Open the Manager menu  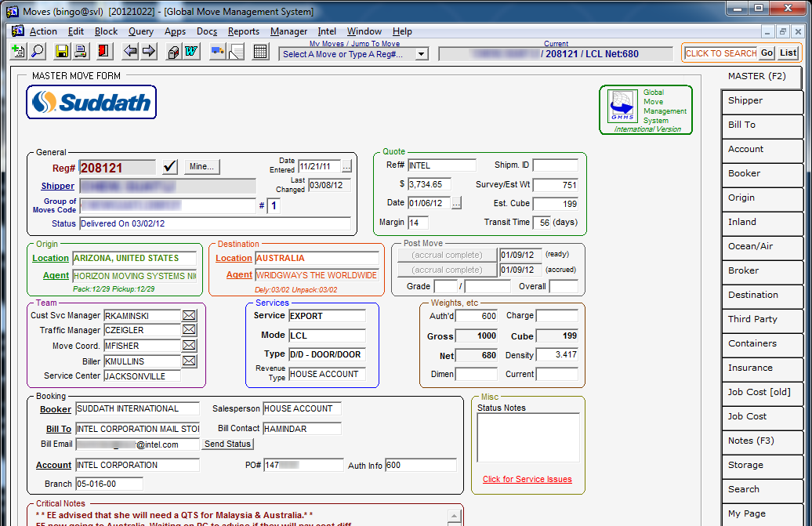(288, 31)
